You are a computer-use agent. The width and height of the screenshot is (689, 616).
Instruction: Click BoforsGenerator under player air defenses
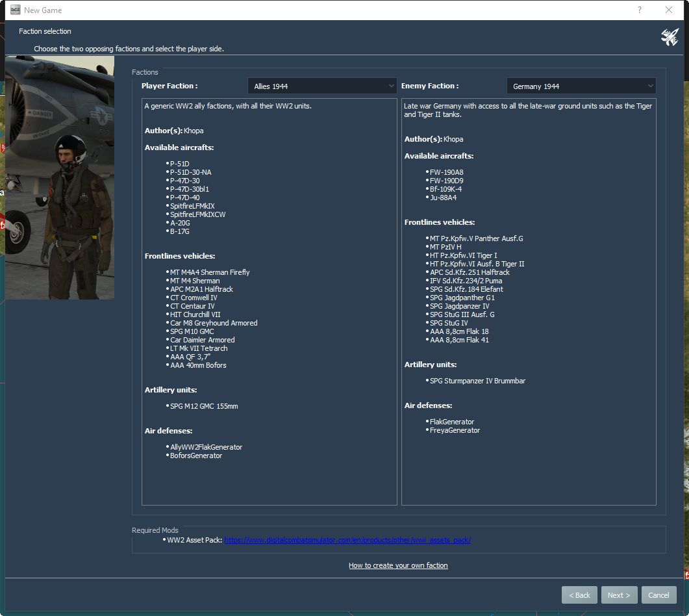coord(196,456)
